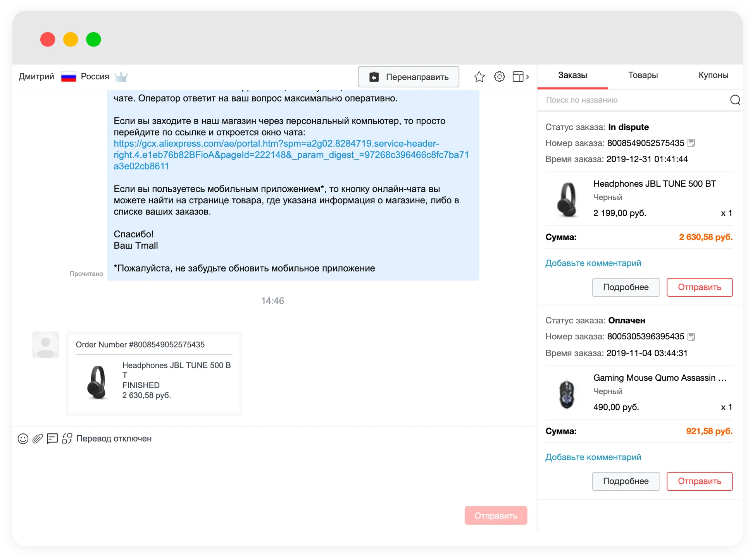
Task: Switch to the Заказы tab
Action: [x=572, y=75]
